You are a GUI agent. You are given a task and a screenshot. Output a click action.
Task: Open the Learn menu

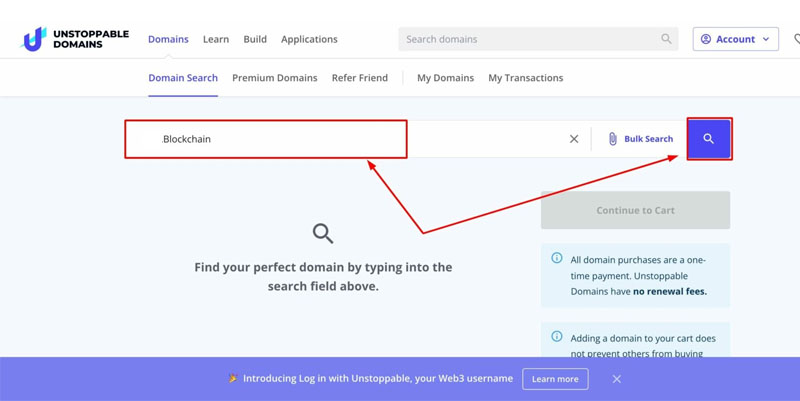[x=216, y=39]
